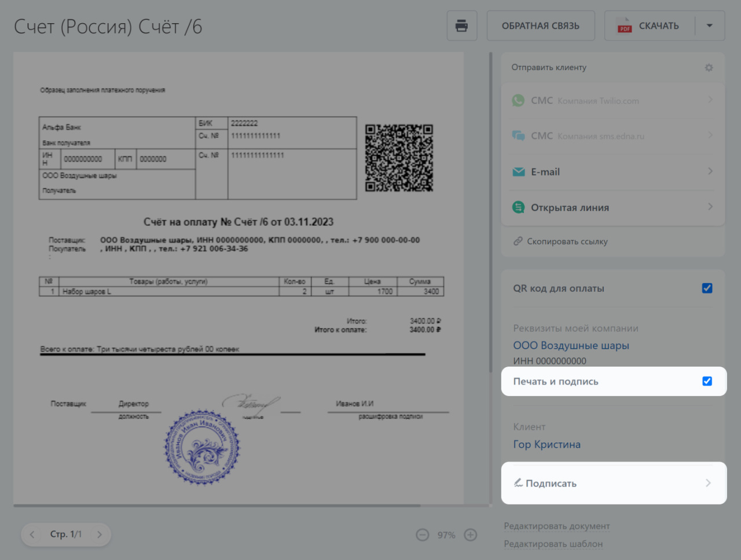Image resolution: width=741 pixels, height=560 pixels.
Task: Zoom out with the minus icon
Action: [x=423, y=535]
